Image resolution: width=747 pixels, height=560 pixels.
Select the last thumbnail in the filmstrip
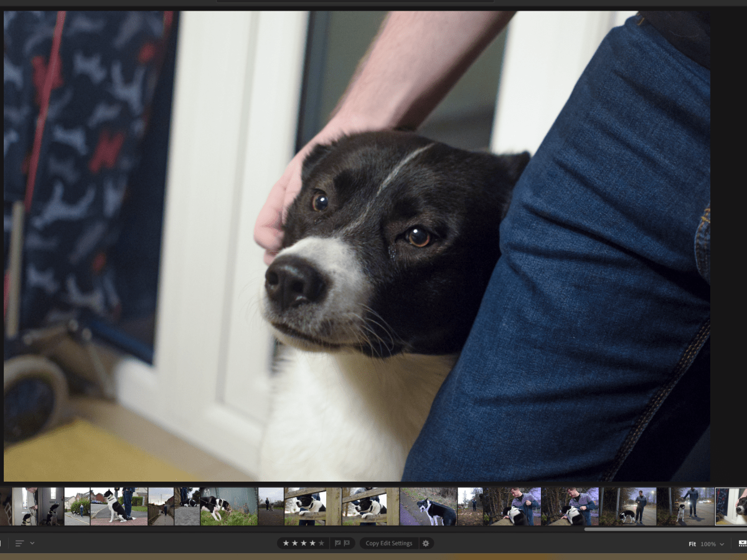tap(735, 507)
